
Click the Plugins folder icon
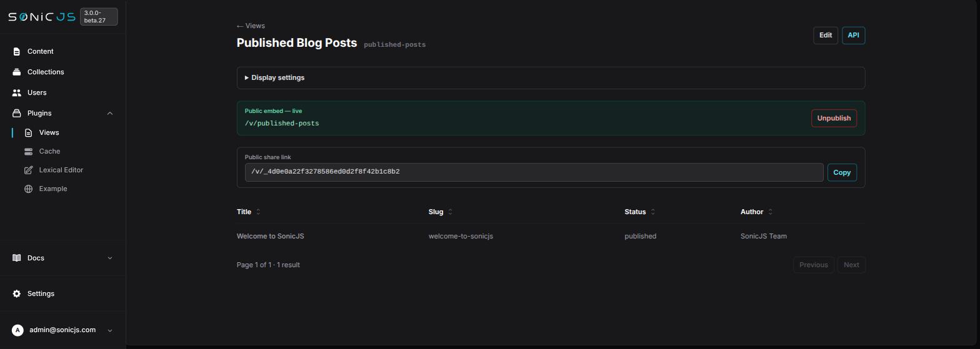coord(17,113)
